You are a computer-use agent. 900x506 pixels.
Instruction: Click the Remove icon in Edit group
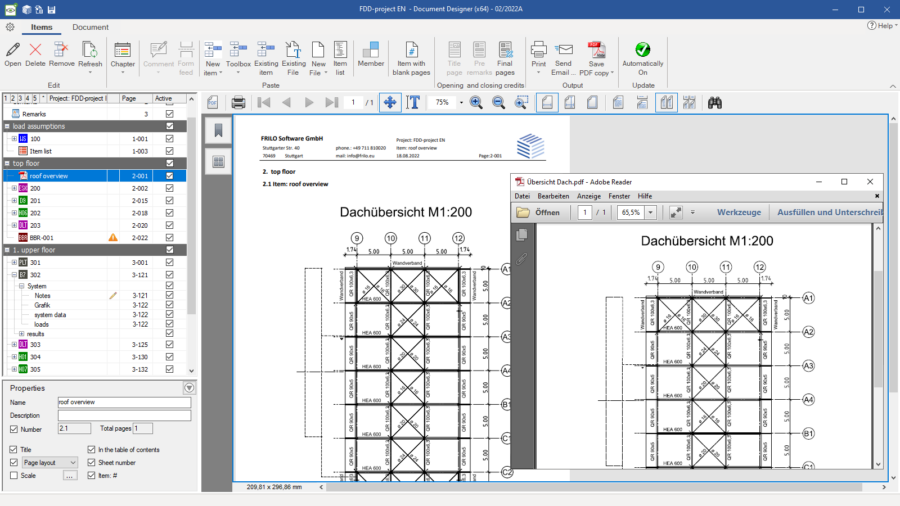61,50
